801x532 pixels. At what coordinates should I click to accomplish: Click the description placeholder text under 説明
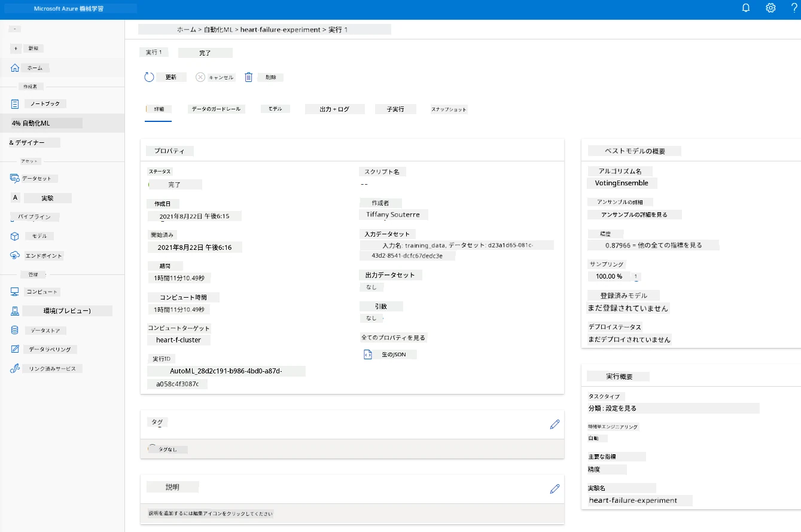pos(211,513)
